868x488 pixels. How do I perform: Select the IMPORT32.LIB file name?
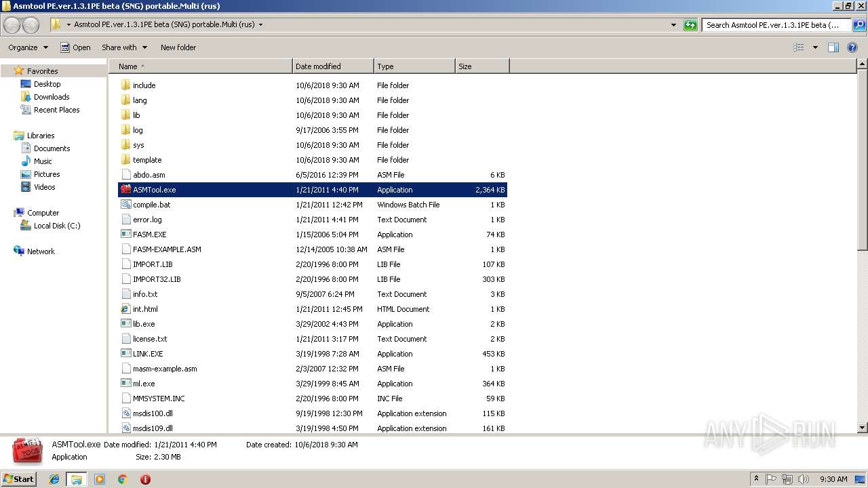click(157, 279)
